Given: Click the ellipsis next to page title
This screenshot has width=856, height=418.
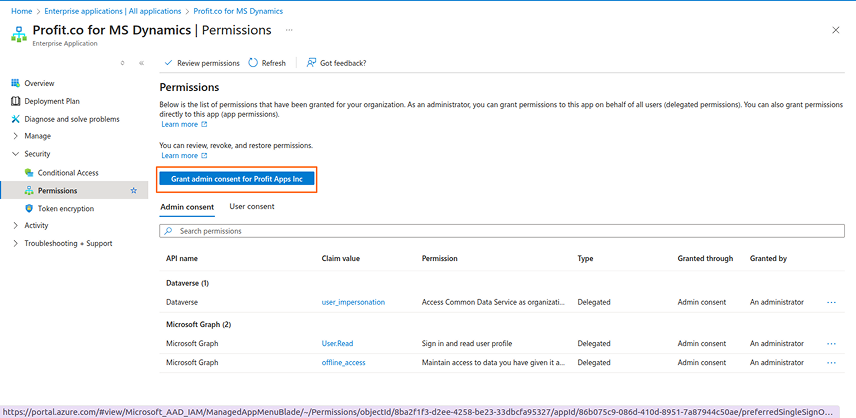Looking at the screenshot, I should 289,30.
